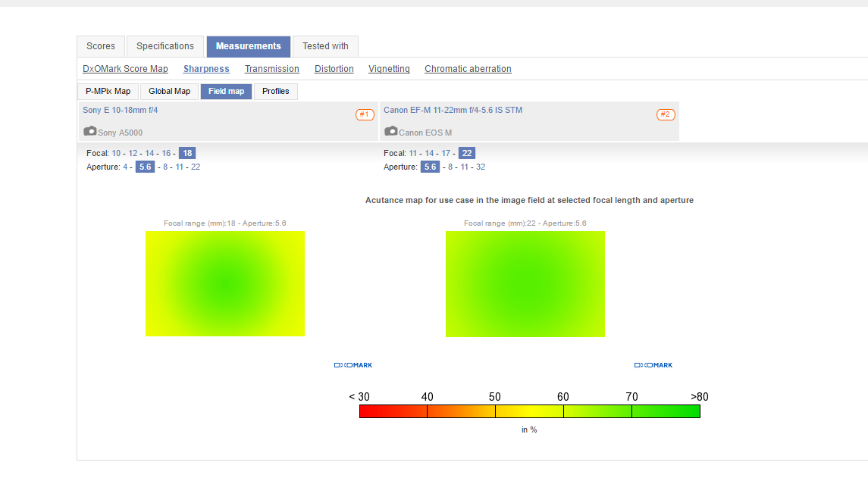This screenshot has width=868, height=481.
Task: Select Canon focal length 17
Action: pyautogui.click(x=446, y=153)
